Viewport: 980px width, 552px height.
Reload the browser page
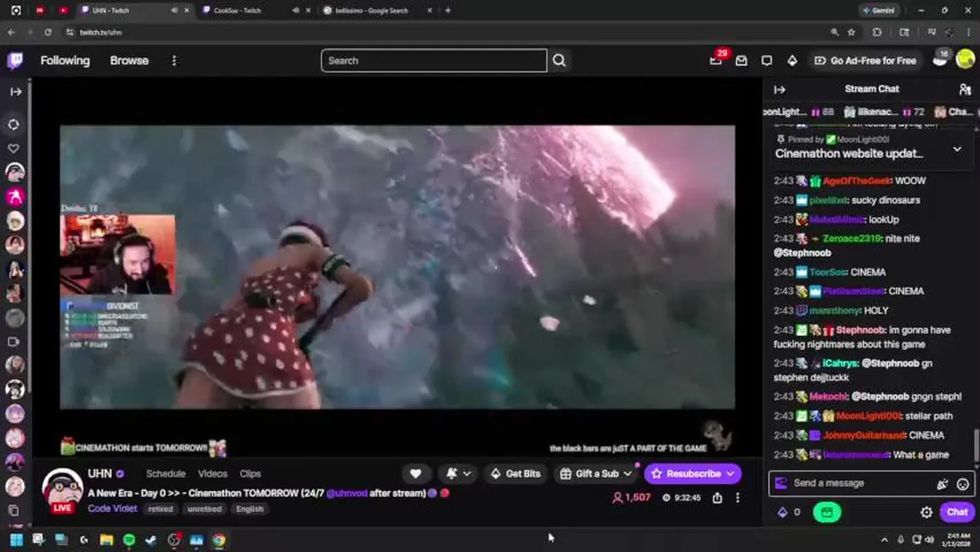(x=48, y=32)
